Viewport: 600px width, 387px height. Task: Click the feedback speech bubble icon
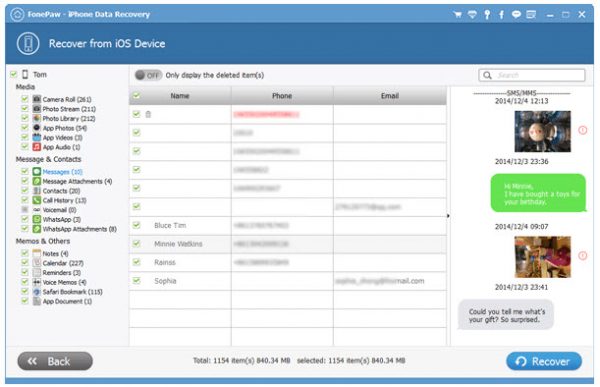point(516,15)
